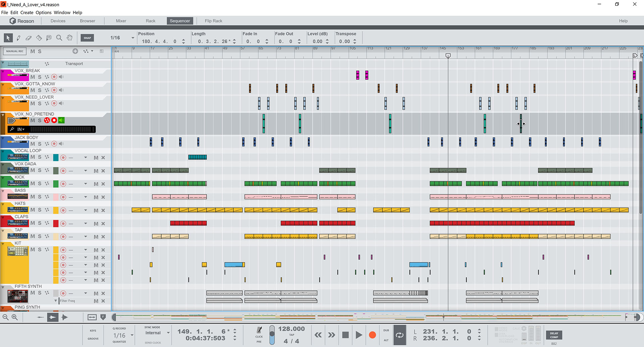This screenshot has width=644, height=347.
Task: Open the Options menu
Action: 44,12
